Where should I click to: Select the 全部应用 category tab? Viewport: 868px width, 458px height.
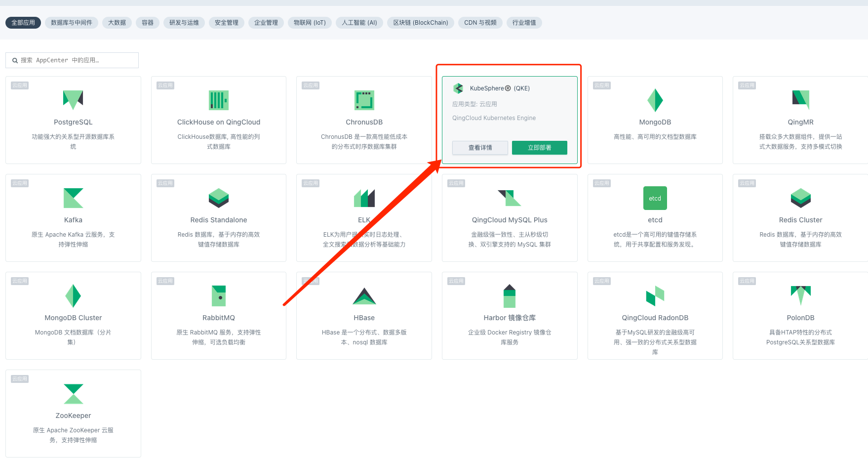coord(23,23)
